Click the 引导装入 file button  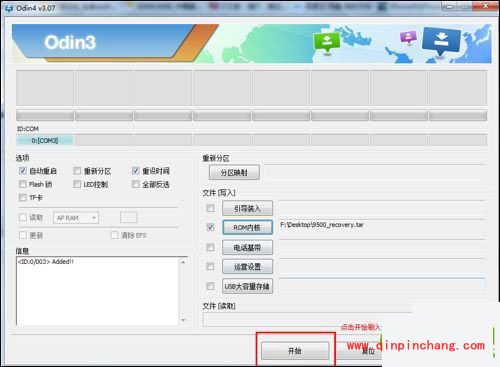pos(247,208)
